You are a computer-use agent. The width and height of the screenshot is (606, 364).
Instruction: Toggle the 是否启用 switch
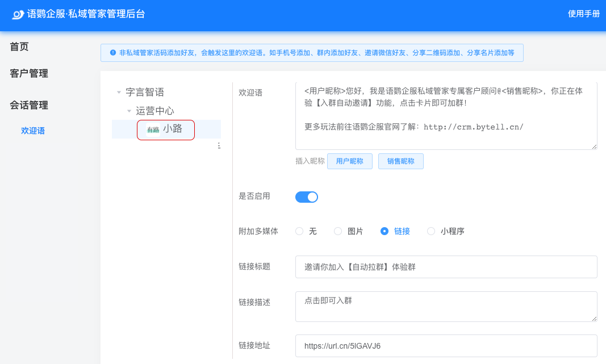(x=306, y=197)
